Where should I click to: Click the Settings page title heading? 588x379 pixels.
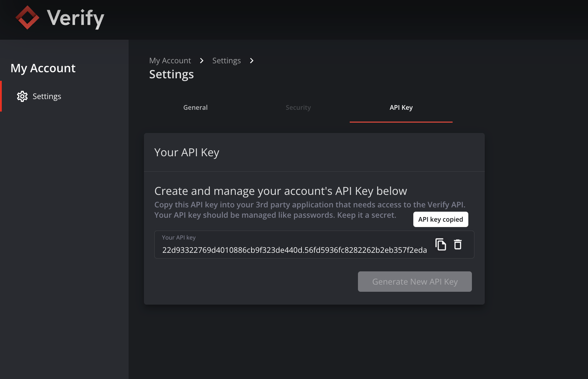point(171,74)
